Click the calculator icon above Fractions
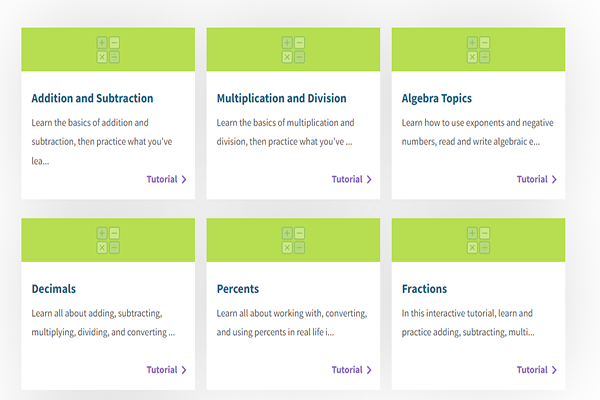The width and height of the screenshot is (600, 400). [x=478, y=240]
